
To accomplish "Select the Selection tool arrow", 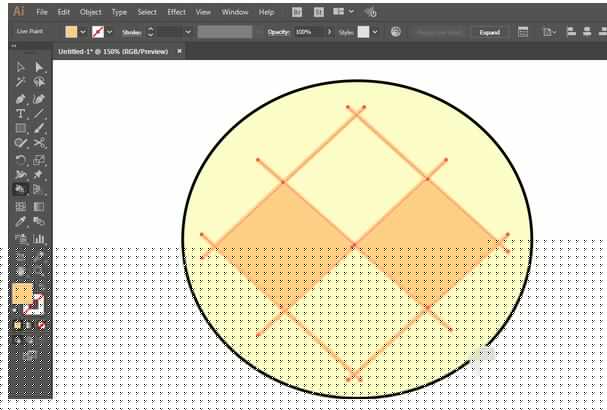I will click(21, 67).
